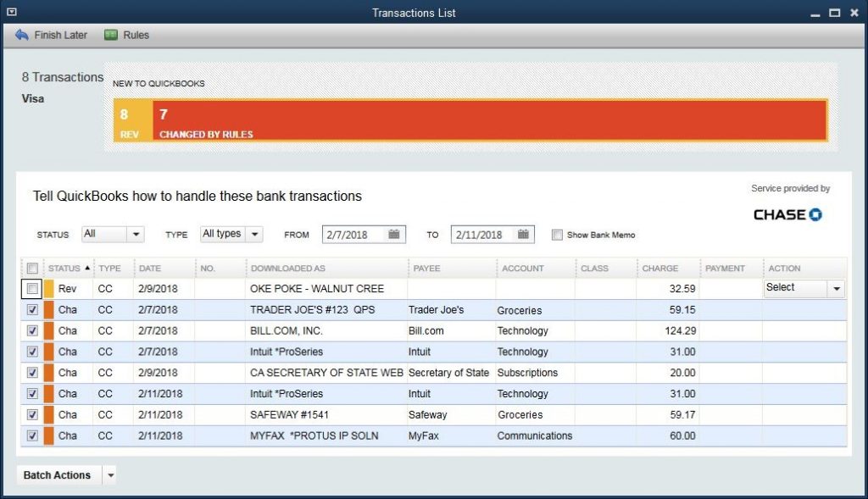Uncheck the MYFAX *PROTUS IP SOLN row
The image size is (868, 499).
coord(33,436)
